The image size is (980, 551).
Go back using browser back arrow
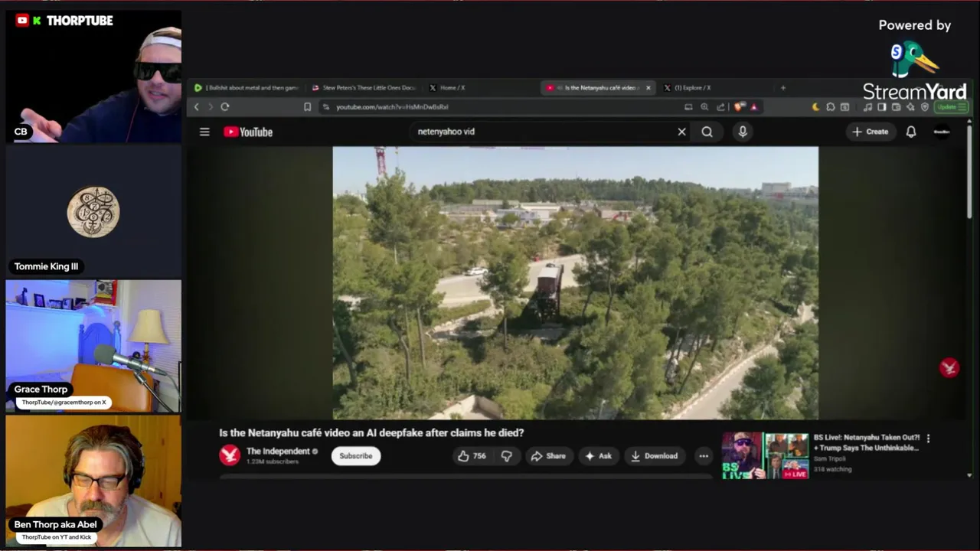click(x=197, y=107)
